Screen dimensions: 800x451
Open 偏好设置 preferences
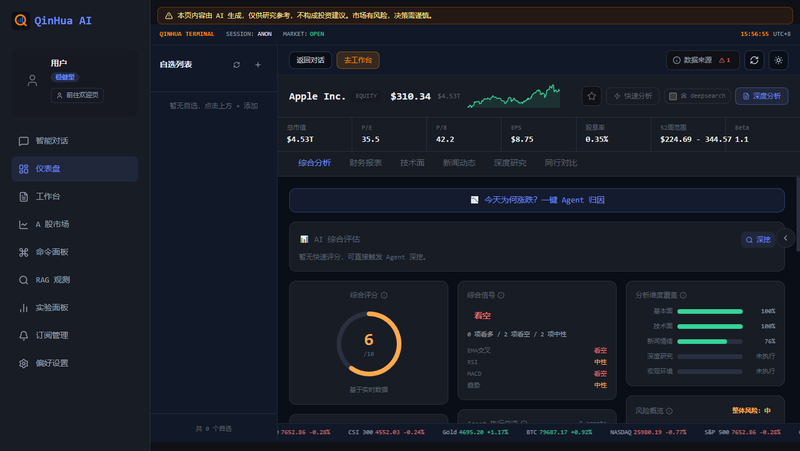point(74,363)
